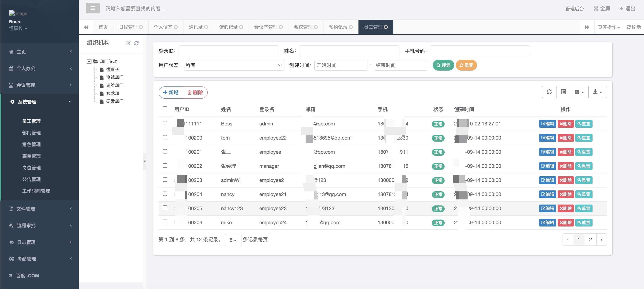Open the 用户状态 dropdown
The image size is (644, 289).
(233, 65)
